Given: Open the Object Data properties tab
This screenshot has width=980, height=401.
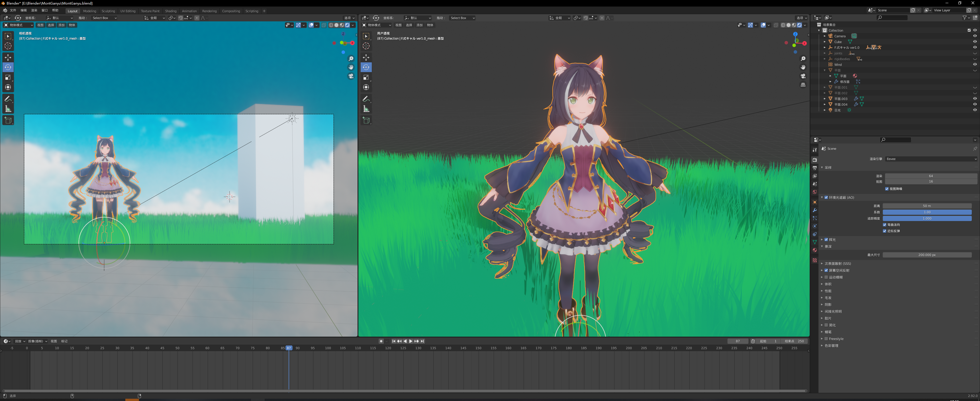Looking at the screenshot, I should (814, 242).
